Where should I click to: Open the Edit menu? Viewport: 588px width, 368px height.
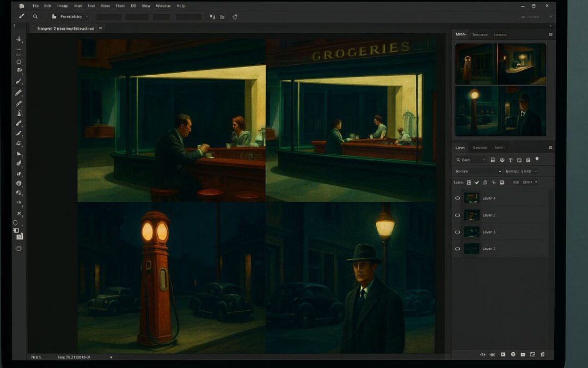point(47,6)
